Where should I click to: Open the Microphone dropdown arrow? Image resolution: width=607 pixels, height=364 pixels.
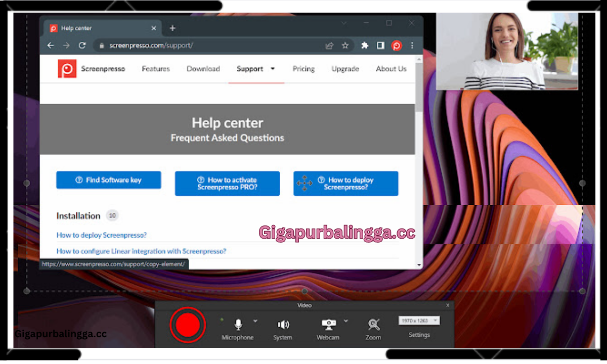click(x=255, y=321)
